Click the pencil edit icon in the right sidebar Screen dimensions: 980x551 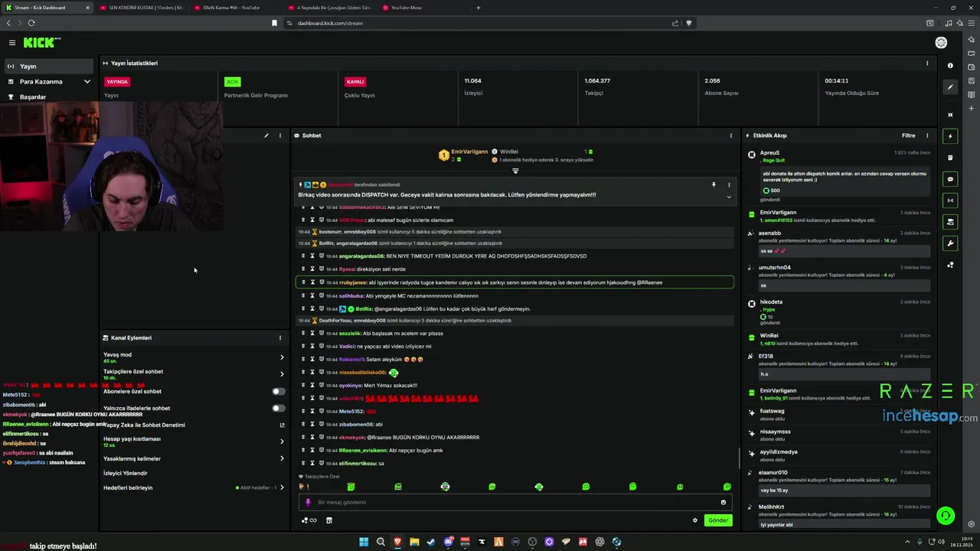[x=950, y=87]
